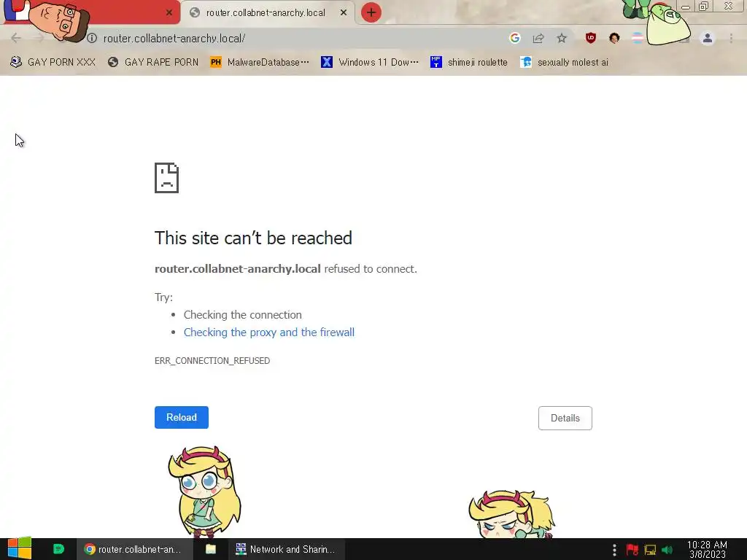Switch to the Chrome taskbar button
This screenshot has height=560, width=747.
click(x=134, y=549)
